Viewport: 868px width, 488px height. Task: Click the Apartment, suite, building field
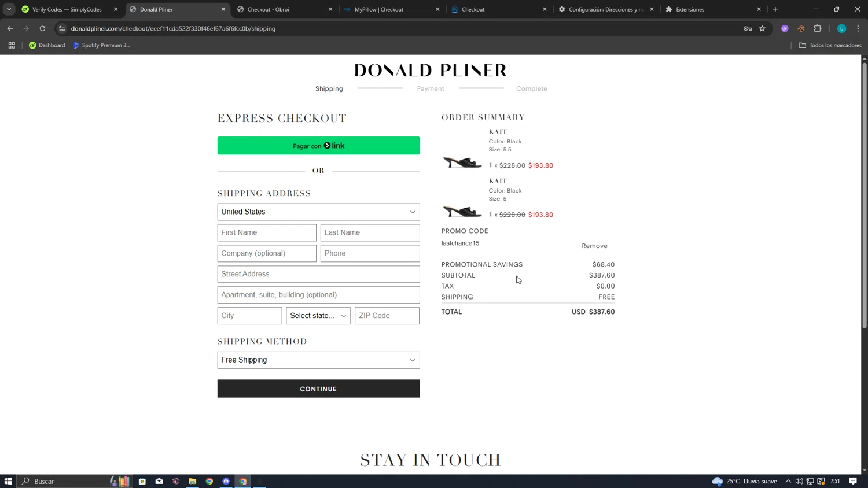(318, 295)
